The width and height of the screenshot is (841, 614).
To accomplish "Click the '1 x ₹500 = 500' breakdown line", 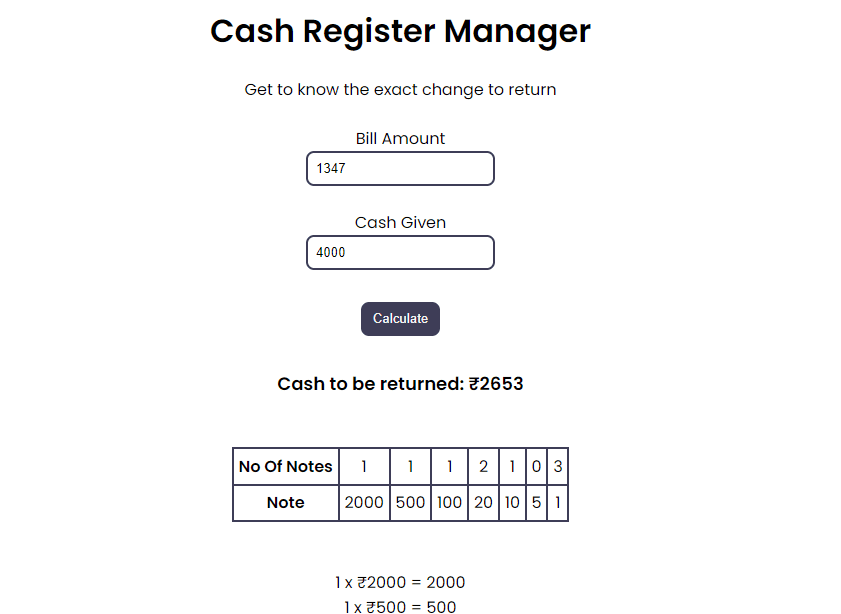I will 400,606.
